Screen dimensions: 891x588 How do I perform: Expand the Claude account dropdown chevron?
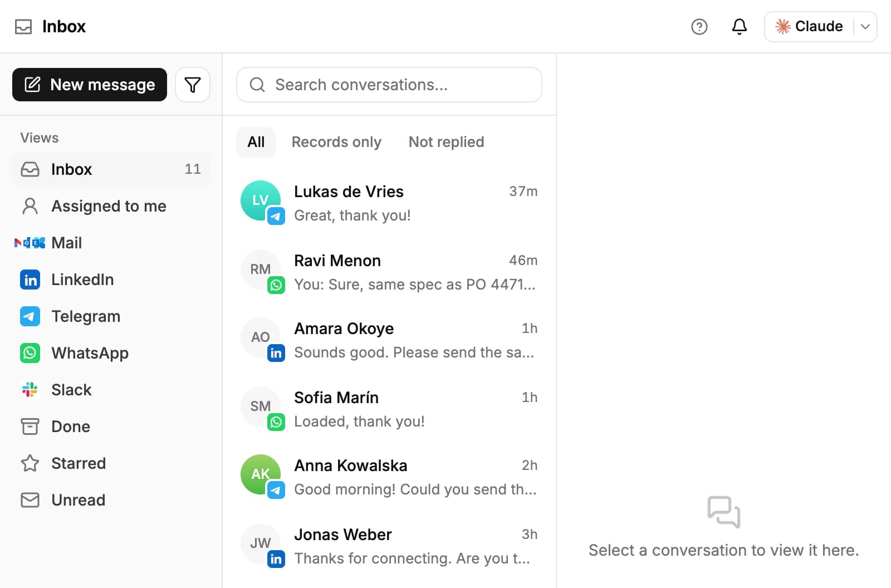(x=865, y=27)
